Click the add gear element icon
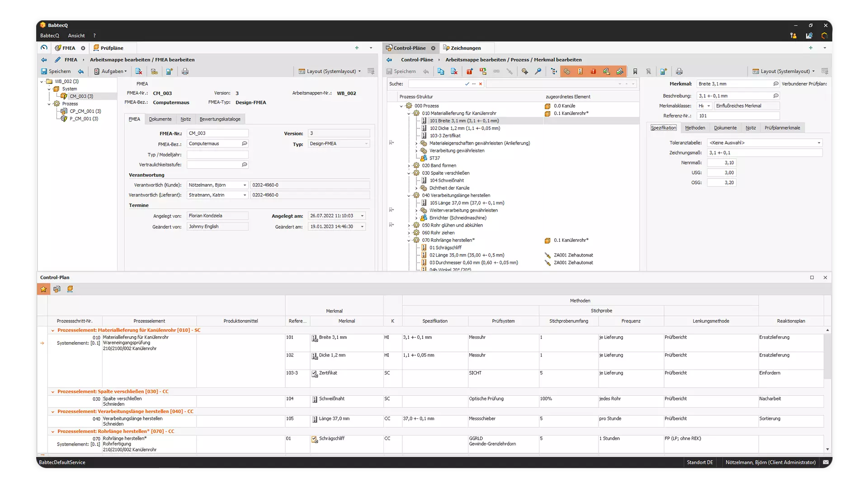The width and height of the screenshot is (868, 488). (x=524, y=71)
